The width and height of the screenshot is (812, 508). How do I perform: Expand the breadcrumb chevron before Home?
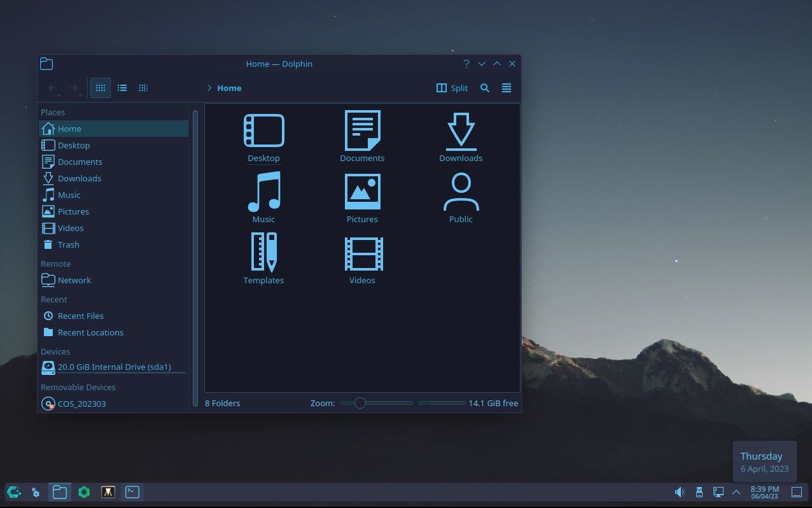click(209, 88)
